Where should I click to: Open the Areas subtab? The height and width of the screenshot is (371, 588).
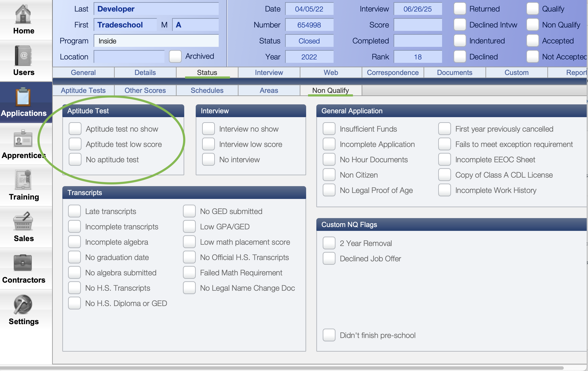point(269,91)
